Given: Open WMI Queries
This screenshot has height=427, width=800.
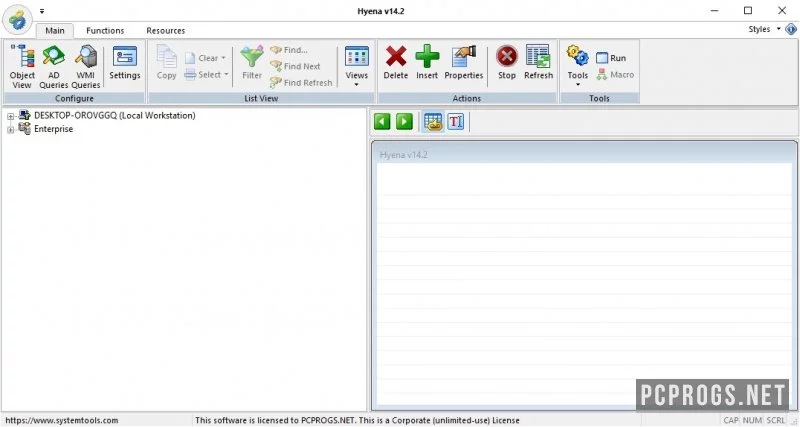Looking at the screenshot, I should (86, 66).
